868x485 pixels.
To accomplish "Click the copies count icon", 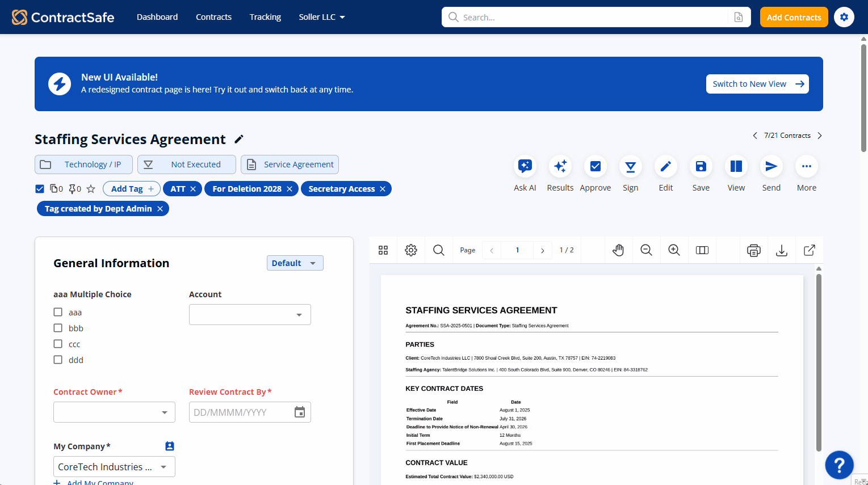I will pyautogui.click(x=57, y=189).
